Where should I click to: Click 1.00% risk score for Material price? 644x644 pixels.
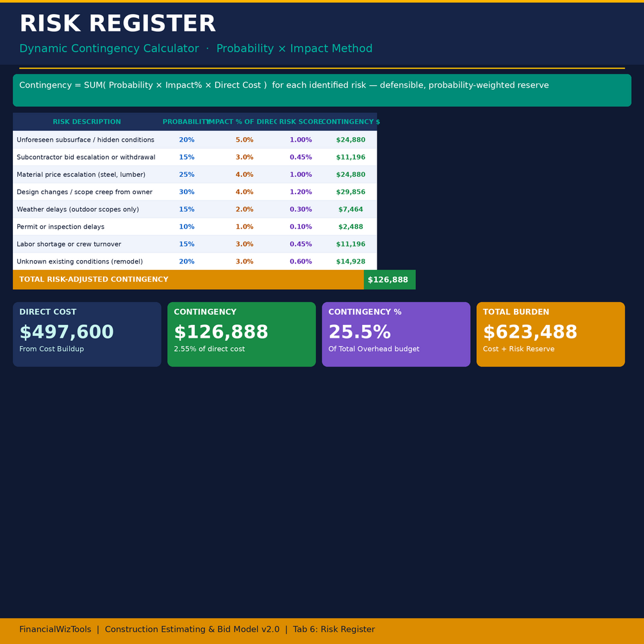pos(301,174)
